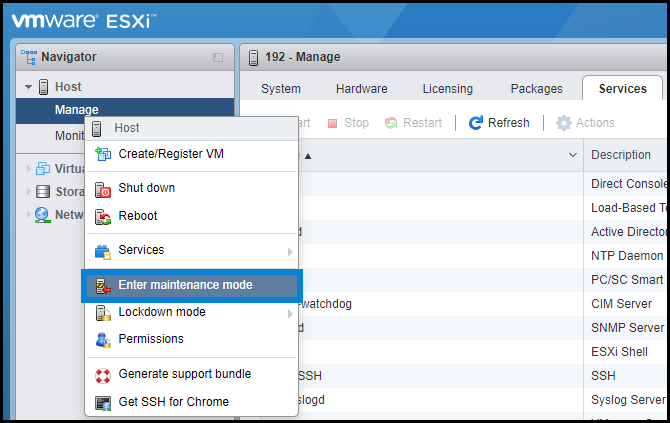Click the Actions gear icon
Image resolution: width=670 pixels, height=423 pixels.
click(564, 123)
